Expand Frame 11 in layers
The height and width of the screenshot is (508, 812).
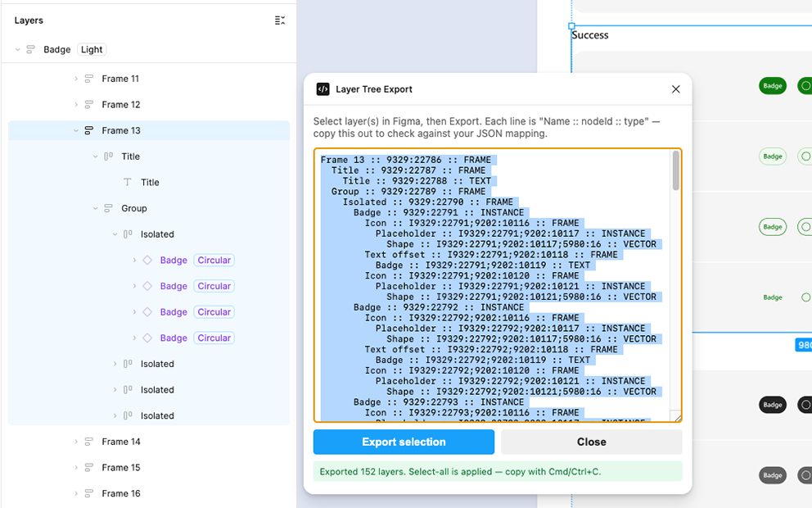click(x=76, y=79)
